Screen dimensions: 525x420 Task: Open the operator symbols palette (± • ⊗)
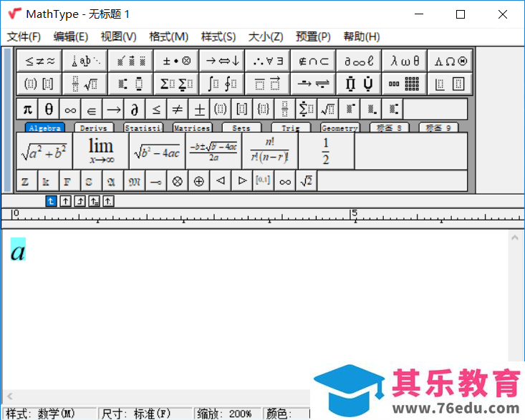coord(176,61)
